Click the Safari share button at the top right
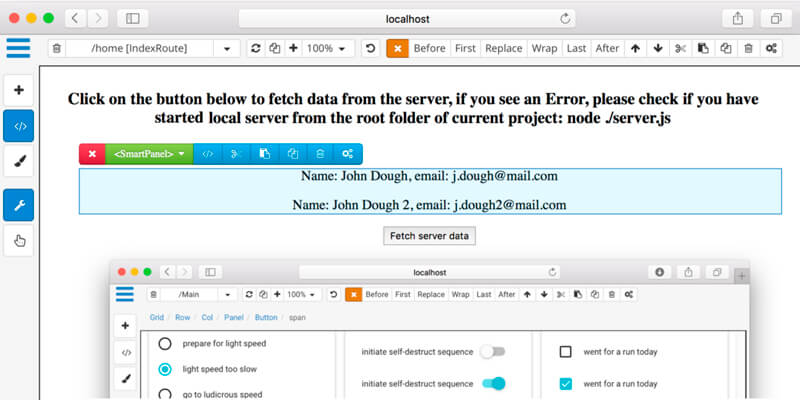 click(738, 18)
